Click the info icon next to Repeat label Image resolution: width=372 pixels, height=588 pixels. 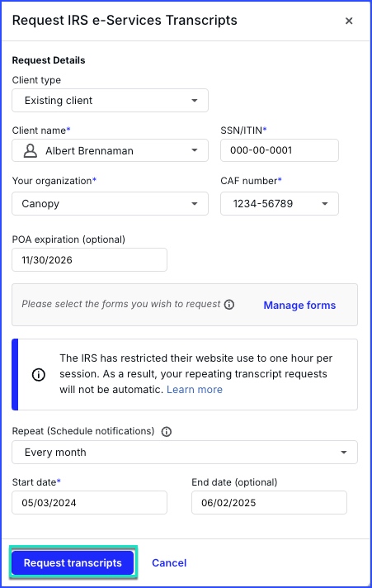(167, 432)
